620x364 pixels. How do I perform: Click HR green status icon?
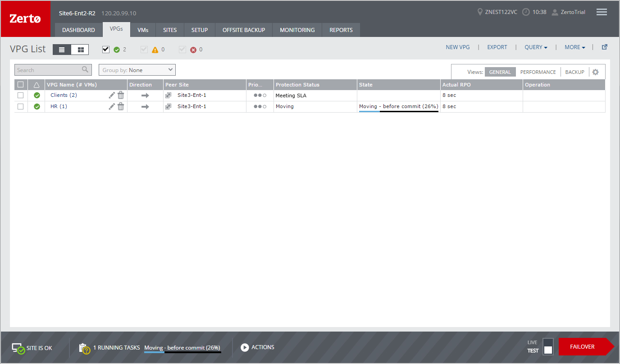tap(37, 106)
